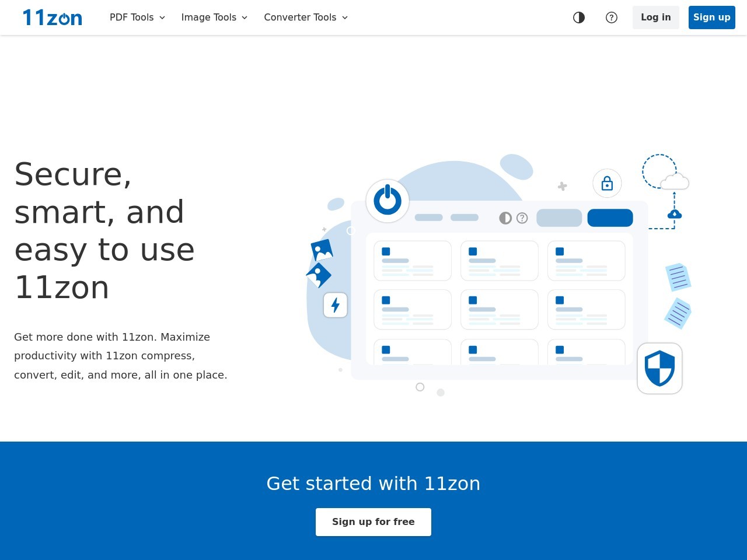Expand Image Tools chevron arrow
747x560 pixels.
[x=245, y=17]
